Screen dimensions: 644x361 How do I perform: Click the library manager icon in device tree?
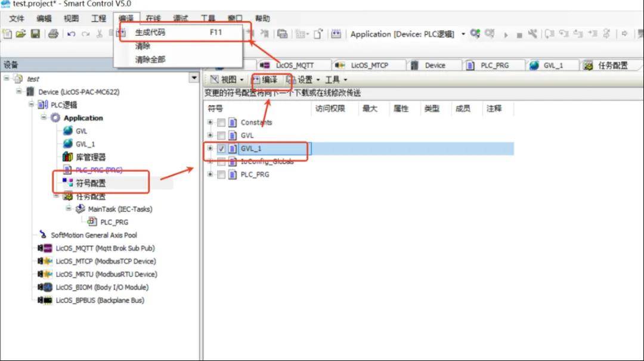(67, 157)
